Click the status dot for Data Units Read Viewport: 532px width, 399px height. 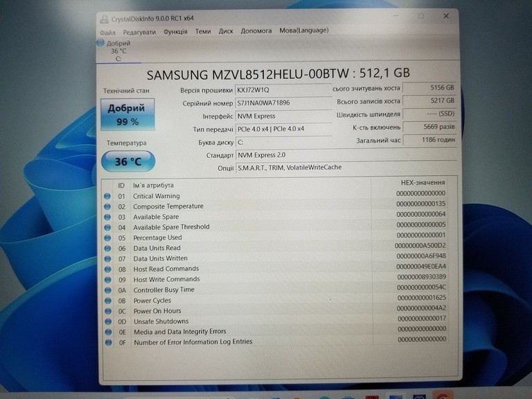(x=107, y=249)
